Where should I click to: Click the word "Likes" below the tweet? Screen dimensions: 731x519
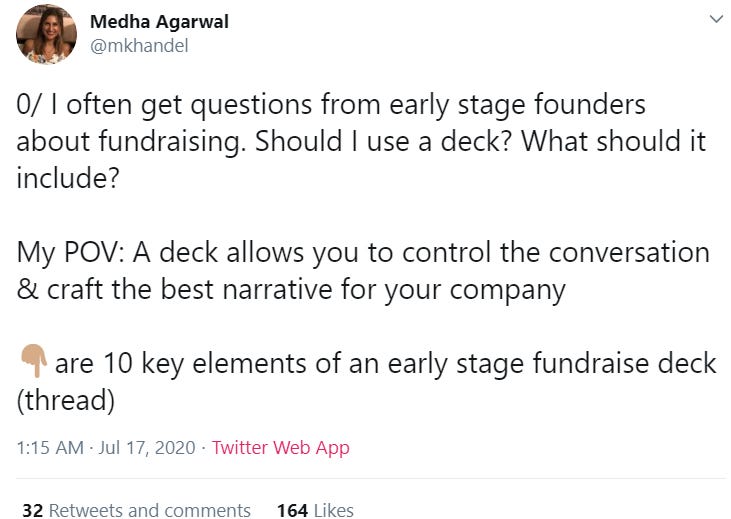point(334,510)
